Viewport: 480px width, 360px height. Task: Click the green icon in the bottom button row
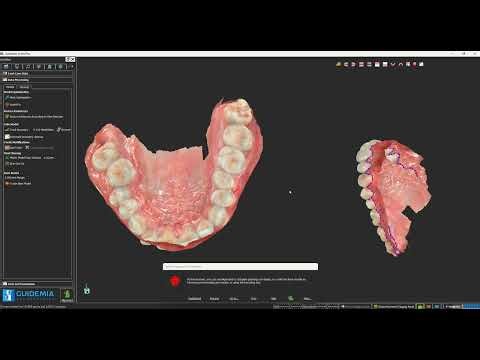tap(291, 298)
